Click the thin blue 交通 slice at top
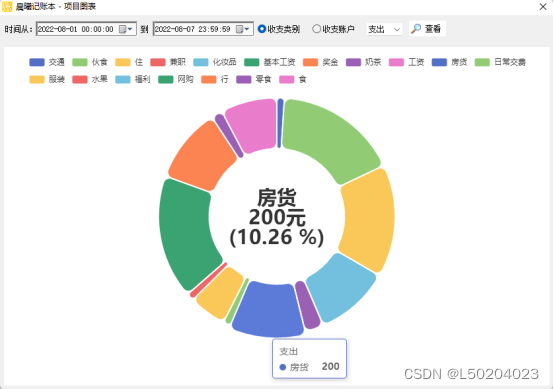Screen dimensions: 554x389 (x=280, y=123)
